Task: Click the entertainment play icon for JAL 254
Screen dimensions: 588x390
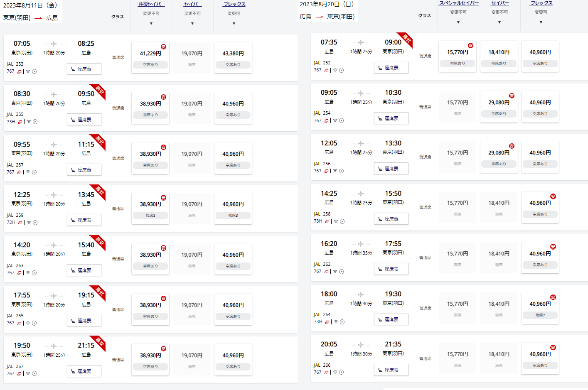Action: coord(341,121)
